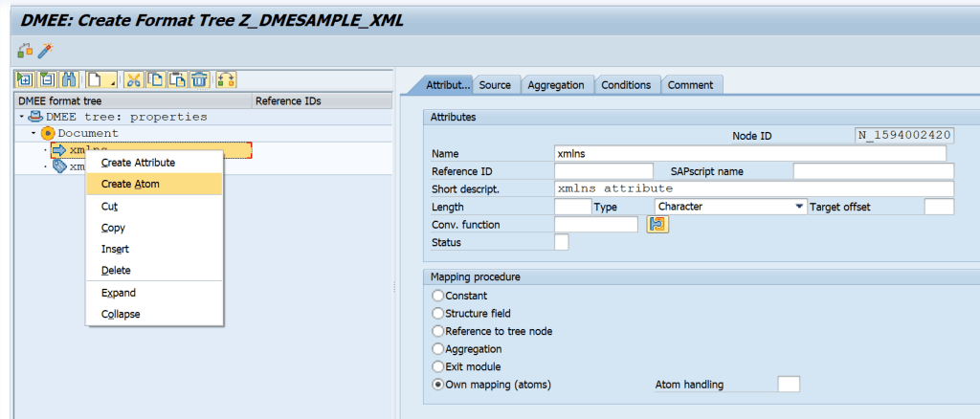Click the Reference IDs column header
This screenshot has height=419, width=980.
point(323,100)
